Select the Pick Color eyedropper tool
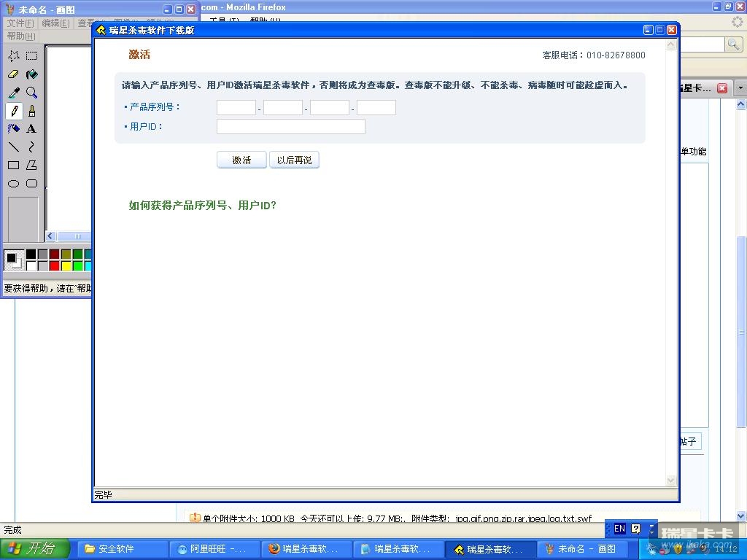The height and width of the screenshot is (560, 747). pos(13,93)
